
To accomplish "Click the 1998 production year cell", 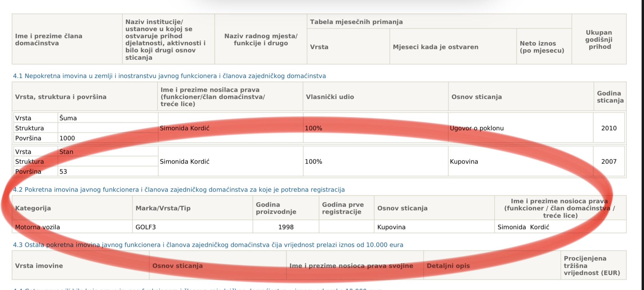I will click(286, 227).
